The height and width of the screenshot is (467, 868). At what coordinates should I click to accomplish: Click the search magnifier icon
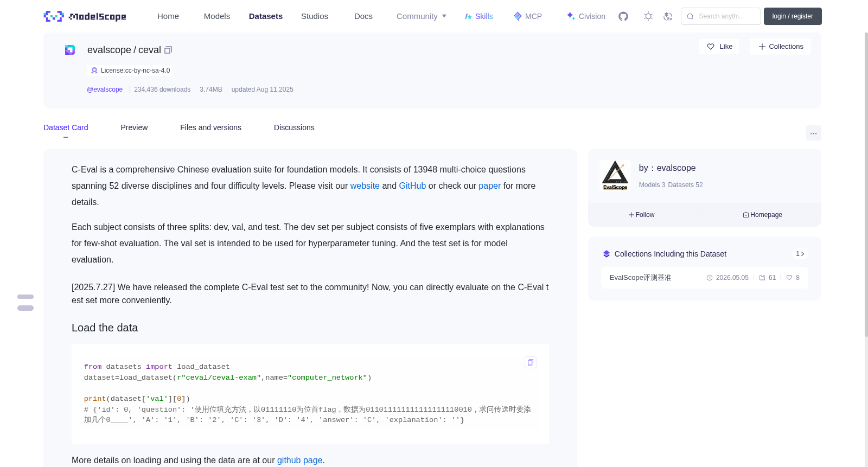(x=690, y=16)
